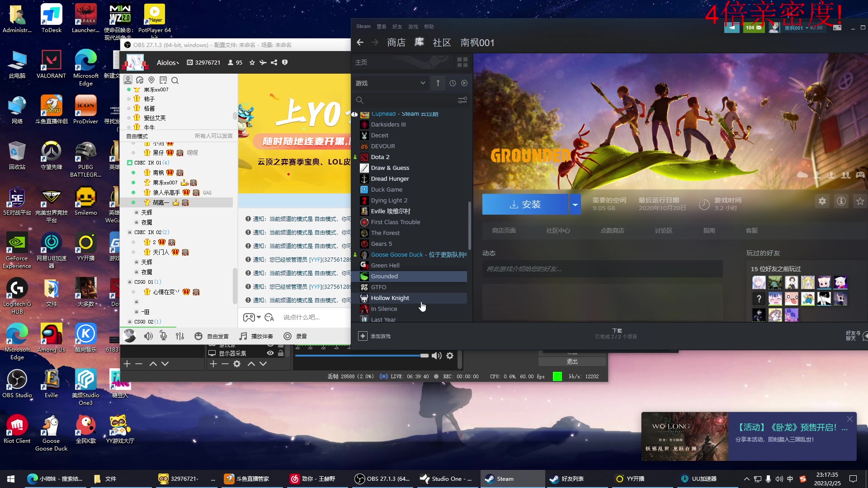Open the 点数商店 tab for Grounded
Image resolution: width=868 pixels, height=488 pixels.
click(x=612, y=230)
